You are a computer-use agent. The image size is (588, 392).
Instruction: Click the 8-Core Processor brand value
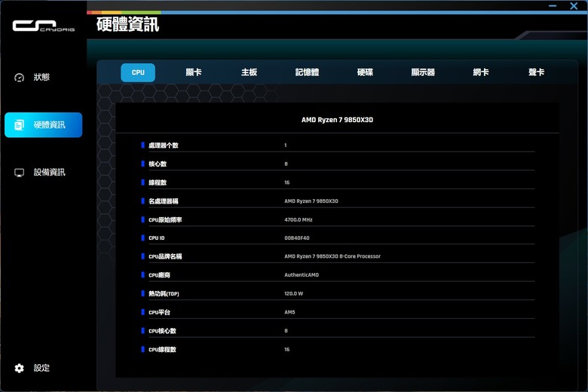[x=332, y=256]
